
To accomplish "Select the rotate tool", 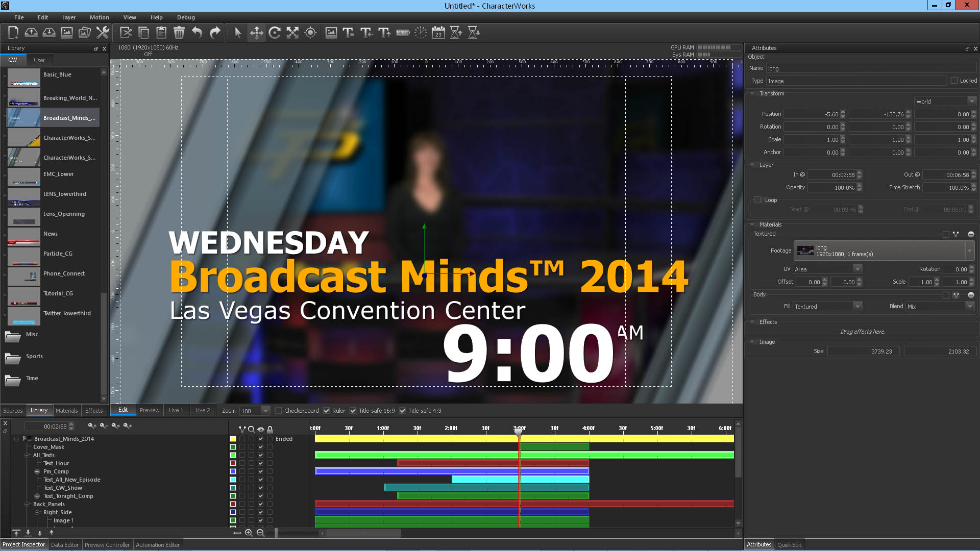I will [275, 33].
